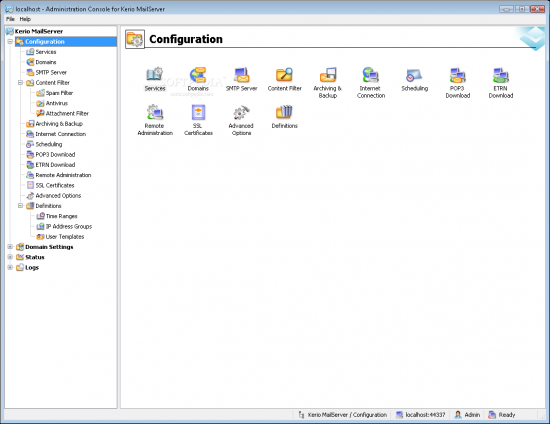Select Scheduling in the sidebar tree

point(48,144)
